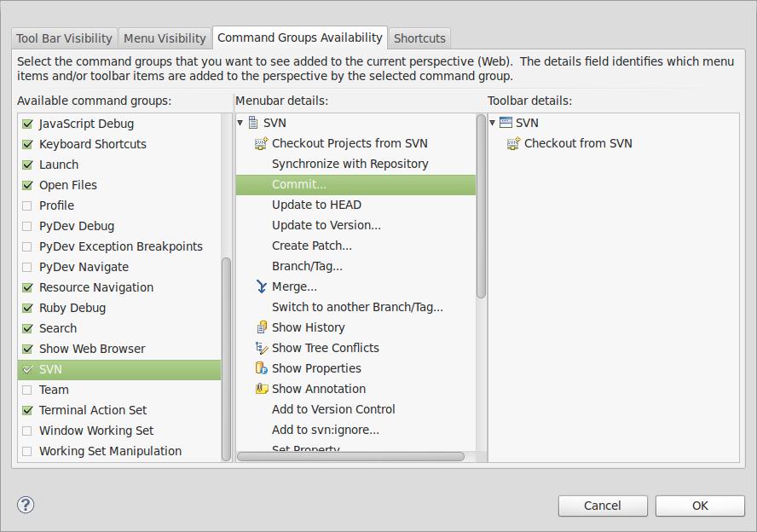Select the Show Web Browser group label
The width and height of the screenshot is (757, 532).
[x=92, y=349]
